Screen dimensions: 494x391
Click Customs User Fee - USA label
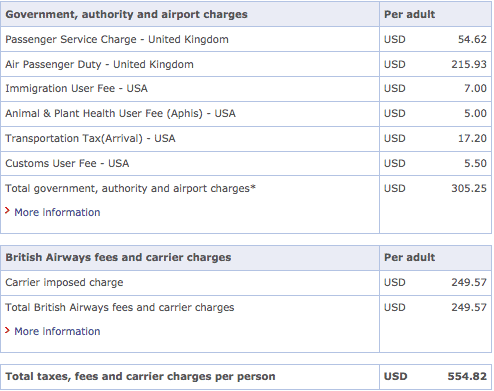coord(67,163)
